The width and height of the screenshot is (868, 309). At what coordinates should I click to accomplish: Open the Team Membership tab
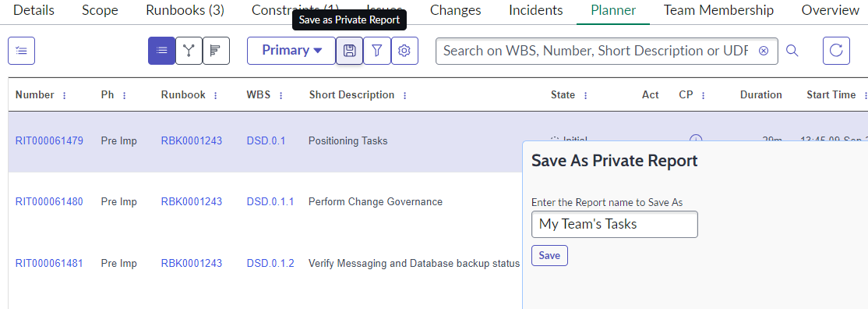click(718, 10)
